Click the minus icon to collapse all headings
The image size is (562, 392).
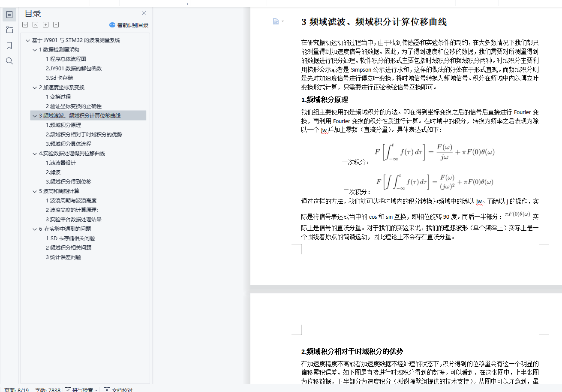tap(56, 25)
